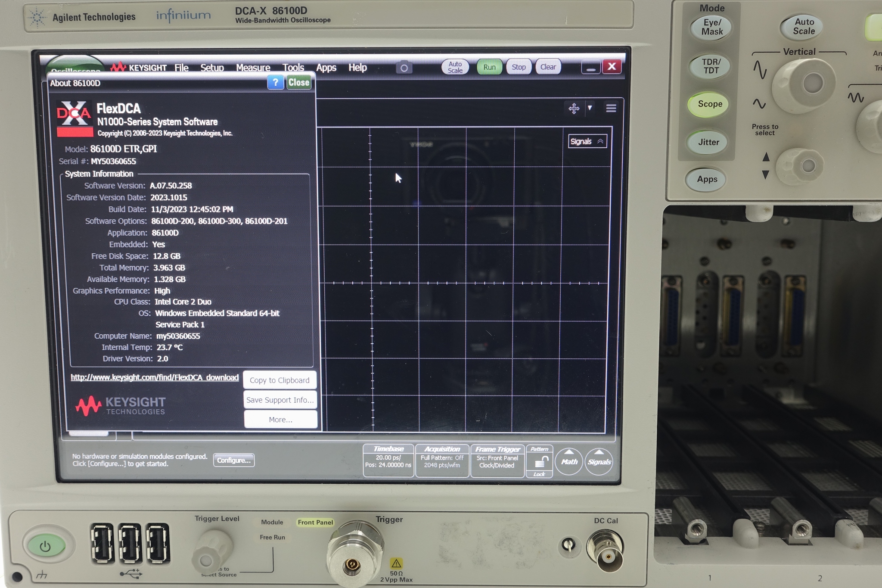Click the on-screen Auto Scale button
Viewport: 882px width, 588px height.
tap(455, 67)
